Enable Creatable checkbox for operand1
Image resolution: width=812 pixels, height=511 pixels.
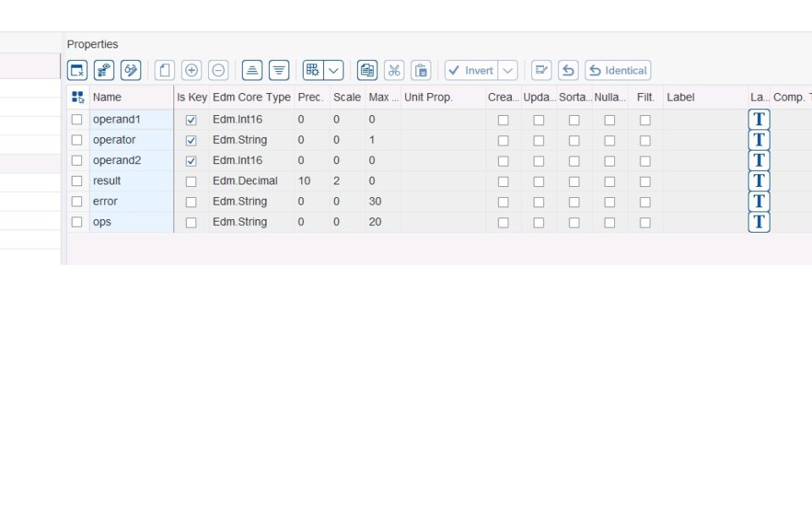503,120
